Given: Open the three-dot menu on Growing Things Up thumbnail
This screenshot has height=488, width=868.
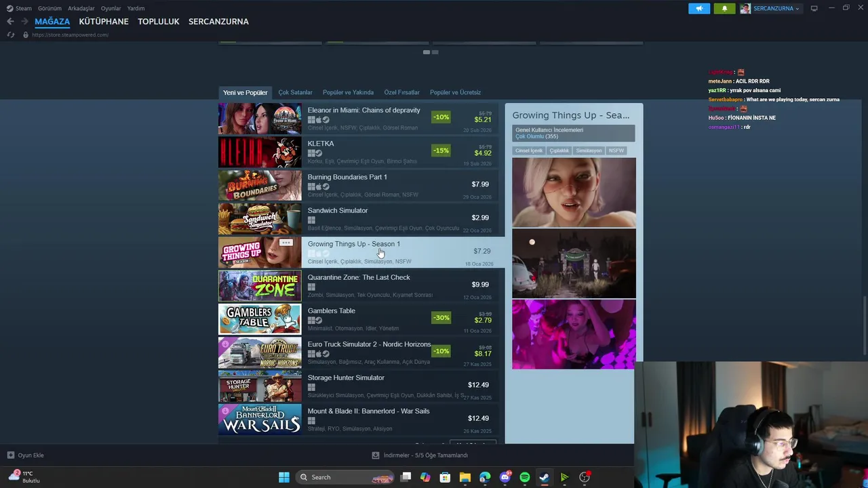Looking at the screenshot, I should (x=285, y=243).
